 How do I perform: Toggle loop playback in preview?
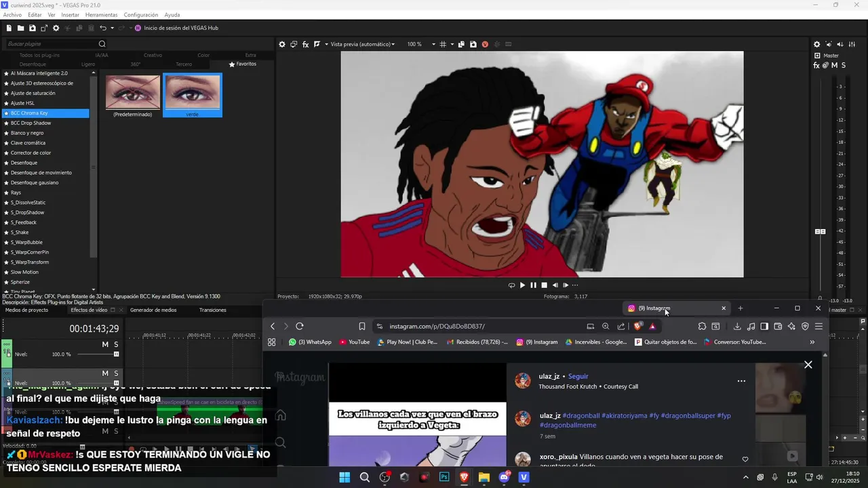(x=511, y=285)
